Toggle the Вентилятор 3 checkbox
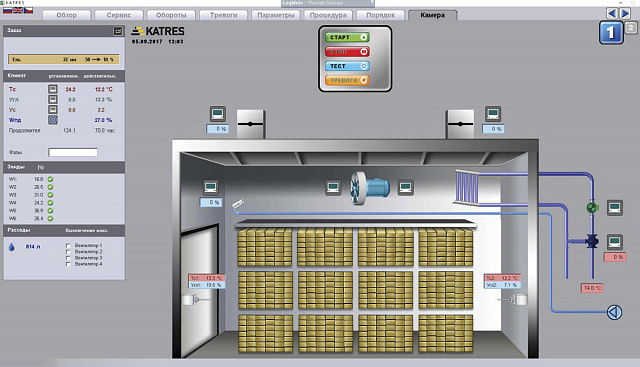This screenshot has width=640, height=367. [x=68, y=258]
